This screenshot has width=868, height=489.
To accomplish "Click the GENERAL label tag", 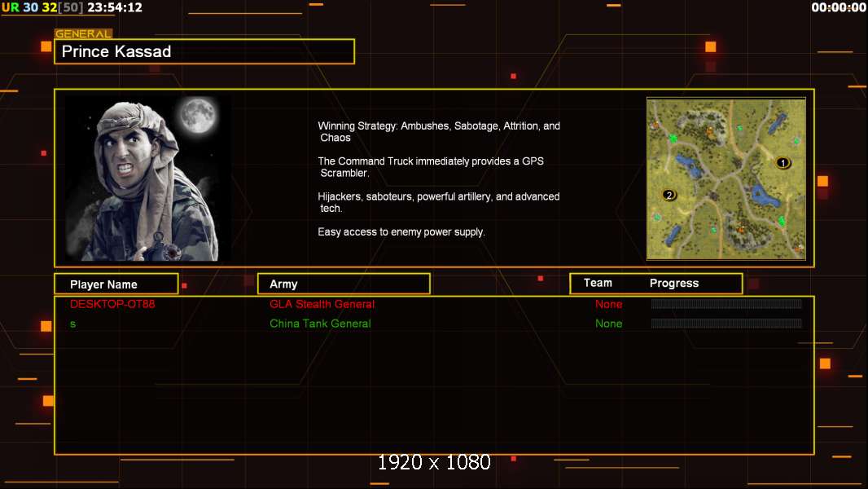I will click(x=83, y=33).
